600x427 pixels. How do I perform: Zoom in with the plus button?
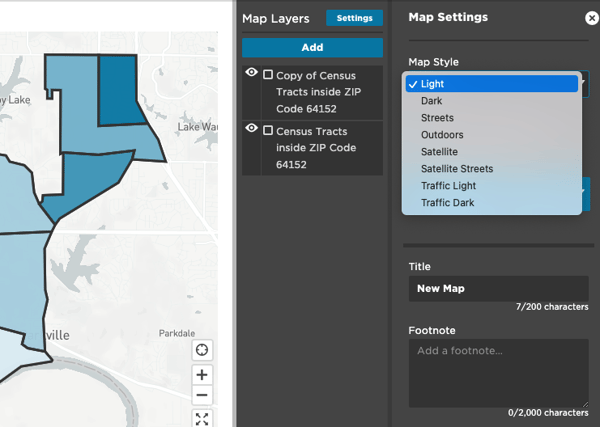202,375
